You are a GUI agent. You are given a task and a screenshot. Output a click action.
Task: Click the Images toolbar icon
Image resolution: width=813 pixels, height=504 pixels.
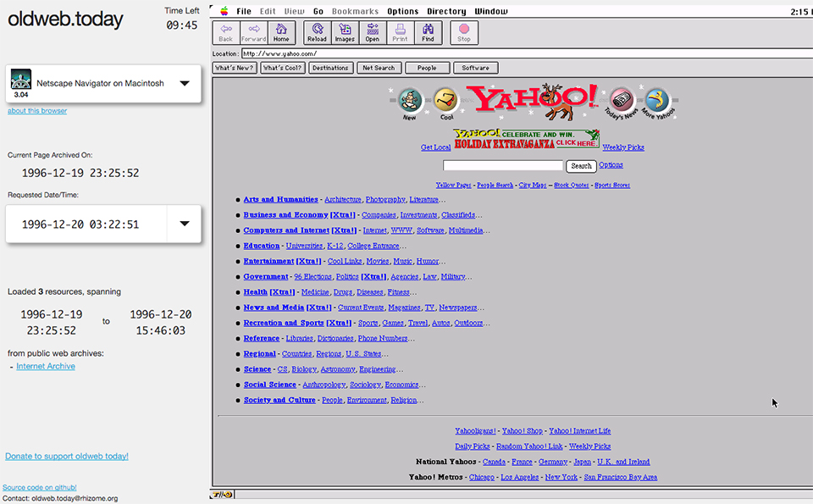(345, 32)
